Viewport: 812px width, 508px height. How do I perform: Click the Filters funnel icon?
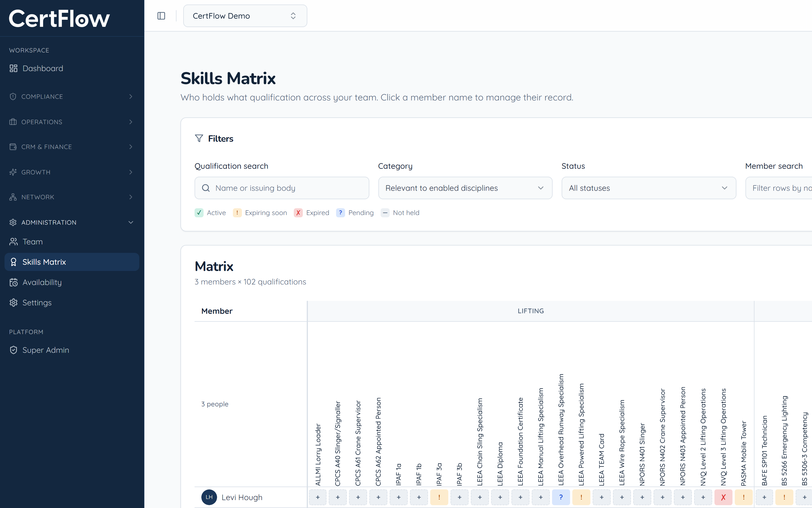pyautogui.click(x=199, y=138)
